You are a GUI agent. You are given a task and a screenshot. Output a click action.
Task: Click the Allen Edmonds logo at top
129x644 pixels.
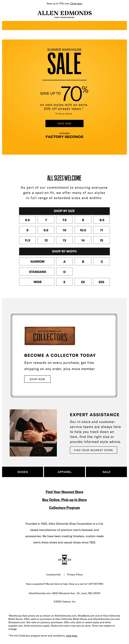pyautogui.click(x=64, y=14)
